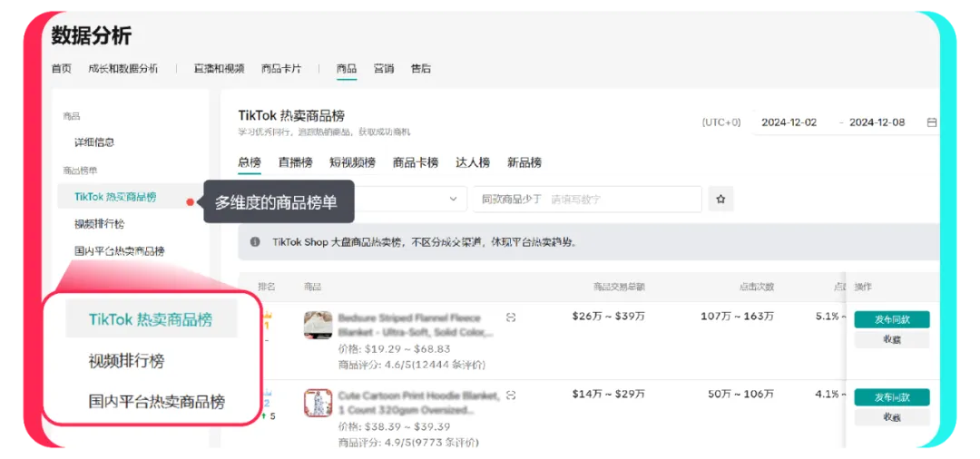Open 国内平台热卖商品榜 in the small original sidebar
This screenshot has height=459, width=980.
coord(120,251)
